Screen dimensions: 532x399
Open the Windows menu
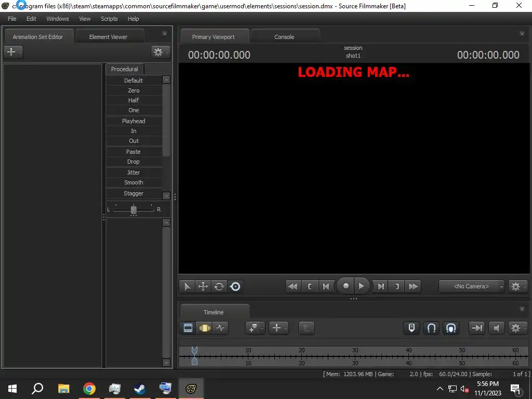(x=57, y=19)
